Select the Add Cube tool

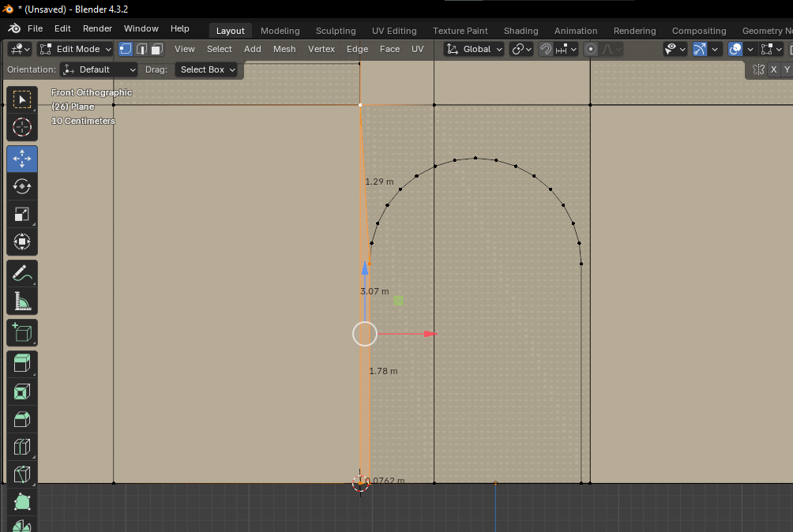click(x=22, y=332)
